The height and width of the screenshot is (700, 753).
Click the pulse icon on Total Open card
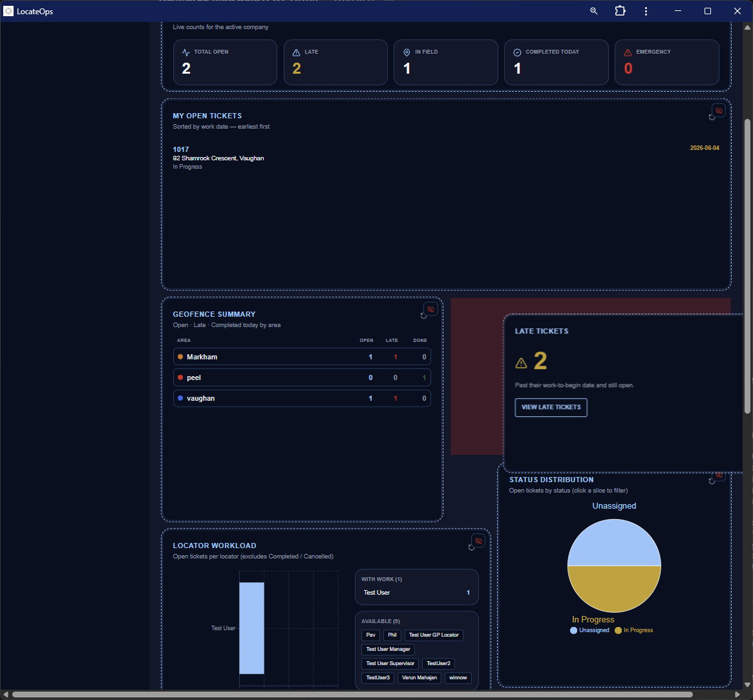(186, 52)
